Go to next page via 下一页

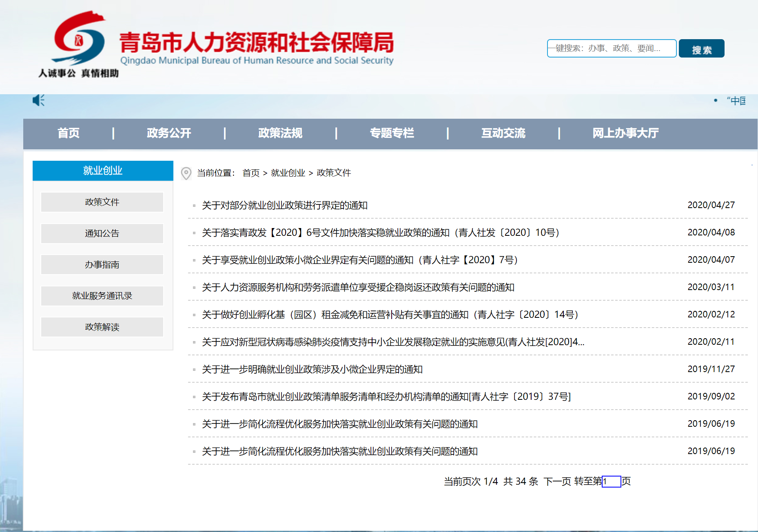point(557,481)
